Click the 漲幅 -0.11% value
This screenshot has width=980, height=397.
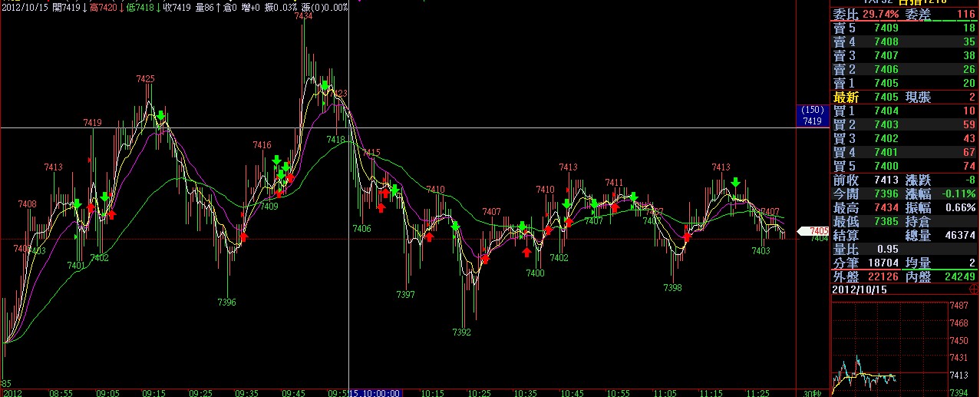coord(958,194)
